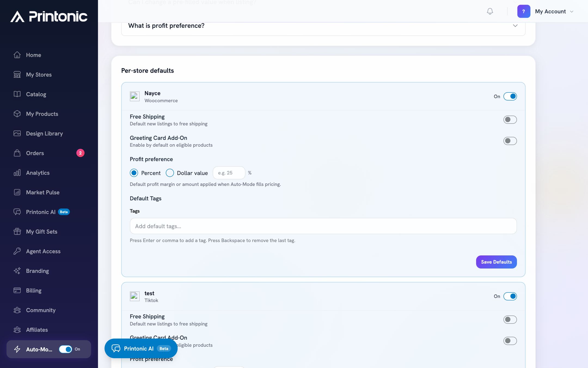
Task: Open My Stores page
Action: tap(49, 74)
